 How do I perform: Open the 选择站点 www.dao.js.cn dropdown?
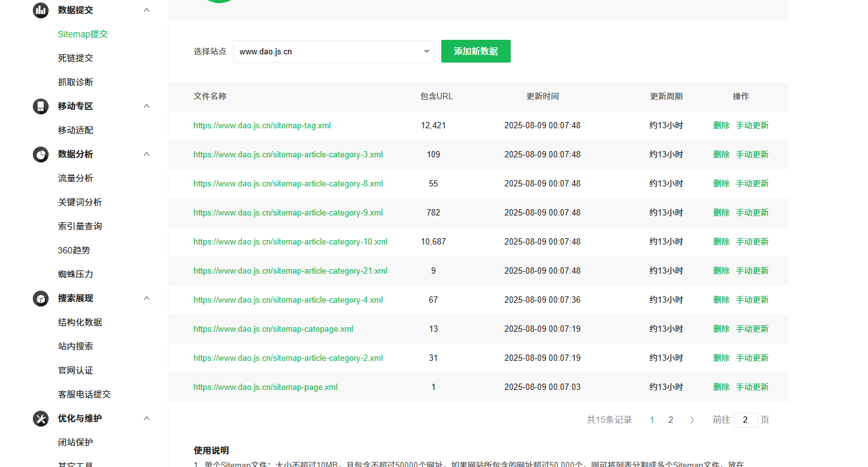click(x=333, y=52)
